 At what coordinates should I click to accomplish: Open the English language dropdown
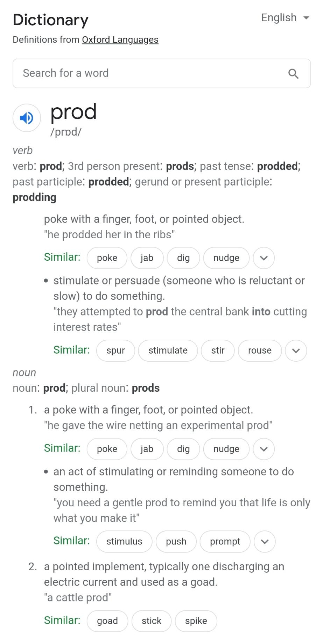285,18
